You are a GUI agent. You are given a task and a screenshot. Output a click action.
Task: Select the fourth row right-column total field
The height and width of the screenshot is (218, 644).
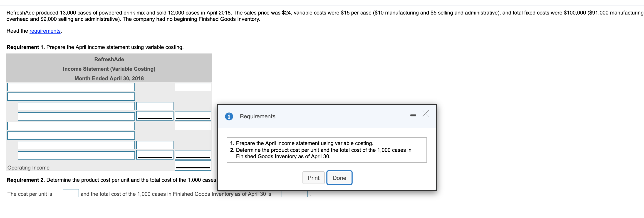pyautogui.click(x=193, y=116)
